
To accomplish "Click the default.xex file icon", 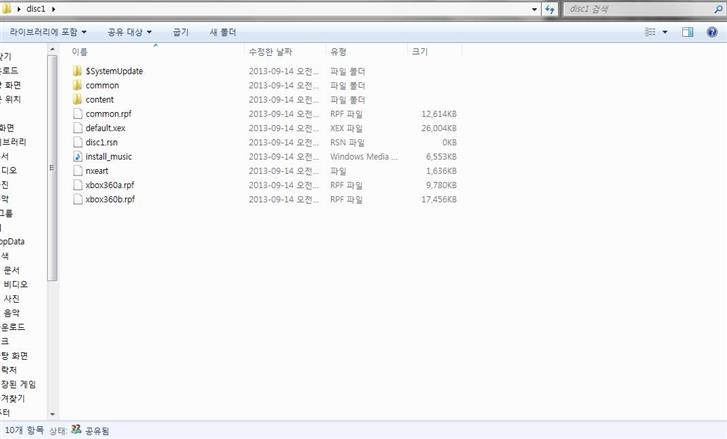I will [77, 128].
